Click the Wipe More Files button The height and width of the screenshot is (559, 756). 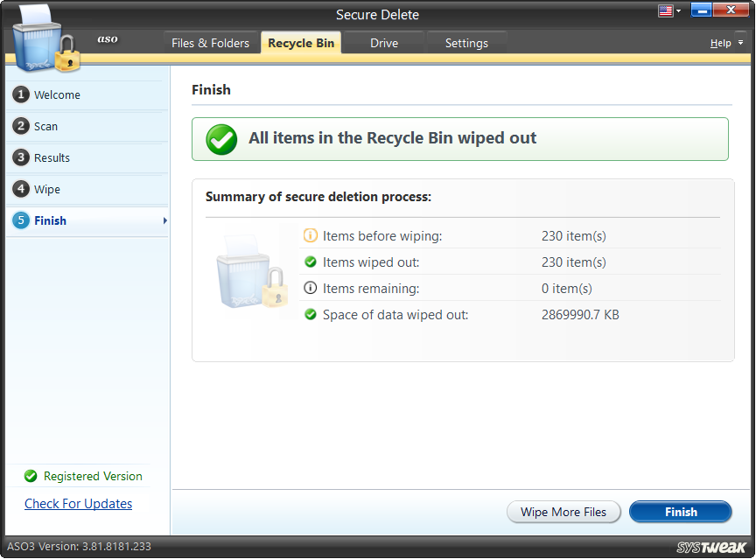tap(563, 512)
